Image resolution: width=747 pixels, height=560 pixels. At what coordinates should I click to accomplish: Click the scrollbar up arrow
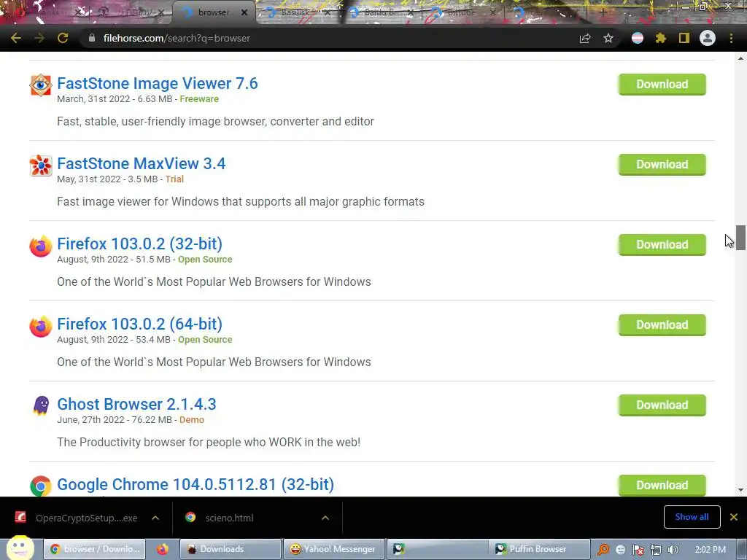click(740, 58)
